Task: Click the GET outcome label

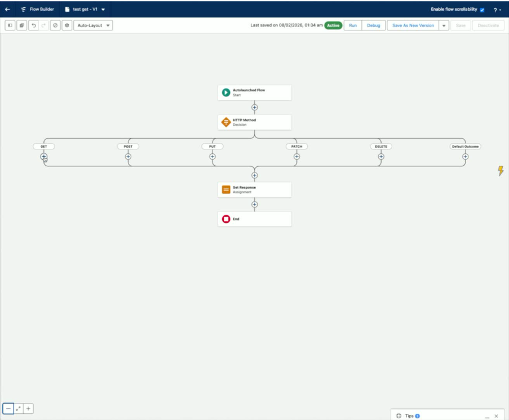Action: [x=44, y=147]
